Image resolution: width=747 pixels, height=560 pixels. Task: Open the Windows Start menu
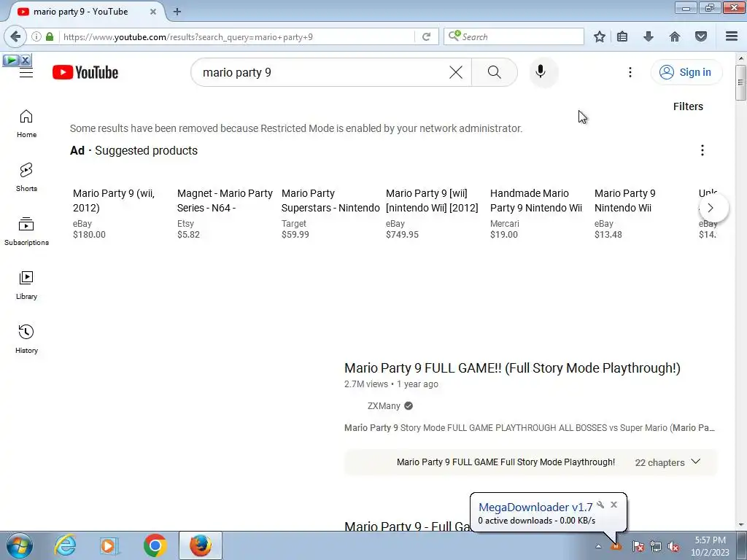tap(19, 545)
